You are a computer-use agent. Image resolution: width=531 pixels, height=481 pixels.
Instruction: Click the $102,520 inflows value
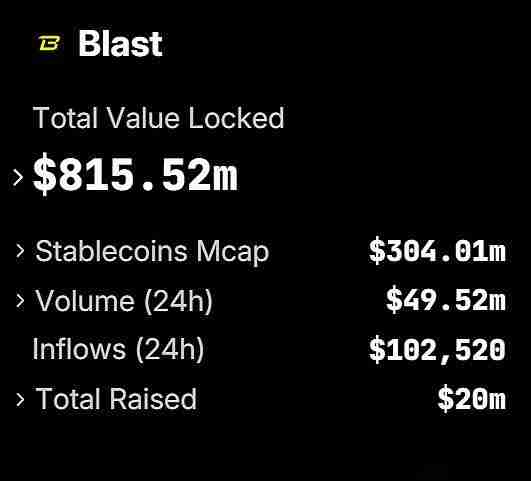click(437, 351)
